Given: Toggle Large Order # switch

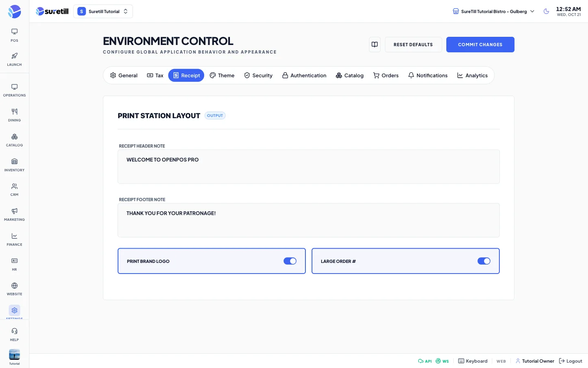Looking at the screenshot, I should 484,261.
